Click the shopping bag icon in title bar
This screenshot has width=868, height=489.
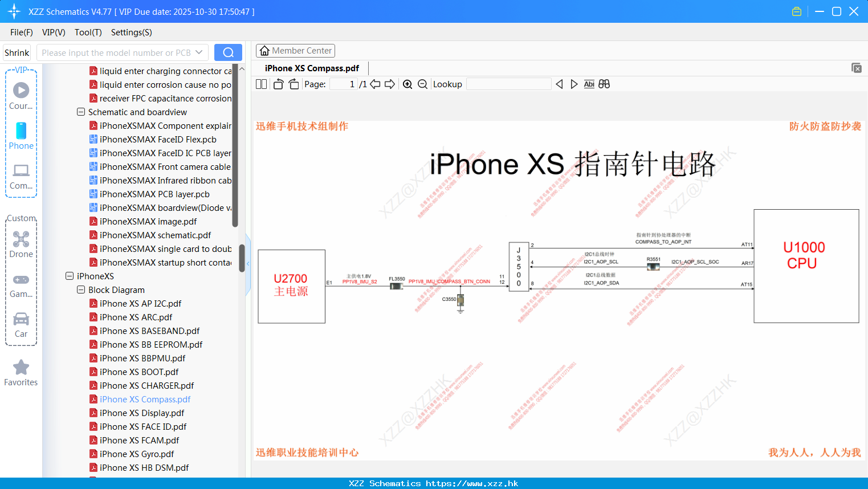(x=797, y=11)
